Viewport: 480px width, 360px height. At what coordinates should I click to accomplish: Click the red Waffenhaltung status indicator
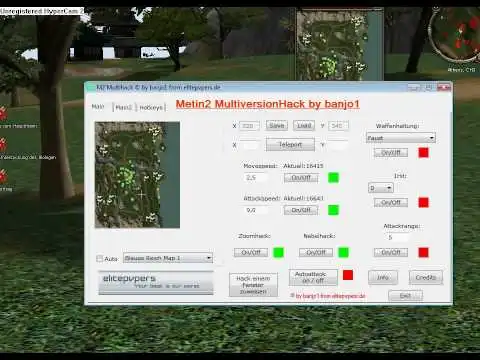point(423,153)
